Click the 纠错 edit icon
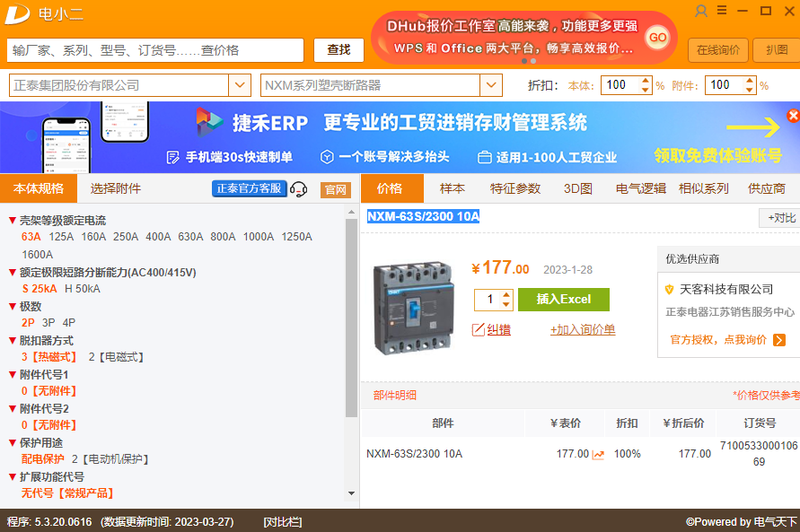This screenshot has height=532, width=800. (x=478, y=330)
